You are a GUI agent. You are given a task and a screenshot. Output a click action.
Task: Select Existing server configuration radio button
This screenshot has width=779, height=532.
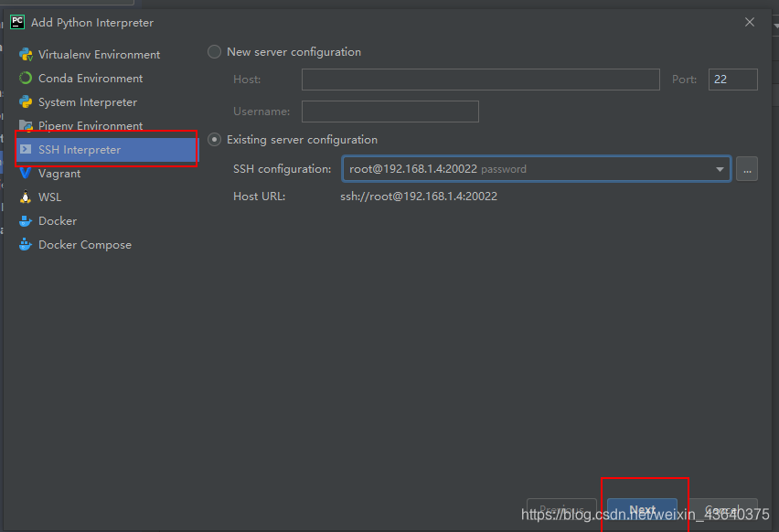click(x=214, y=140)
